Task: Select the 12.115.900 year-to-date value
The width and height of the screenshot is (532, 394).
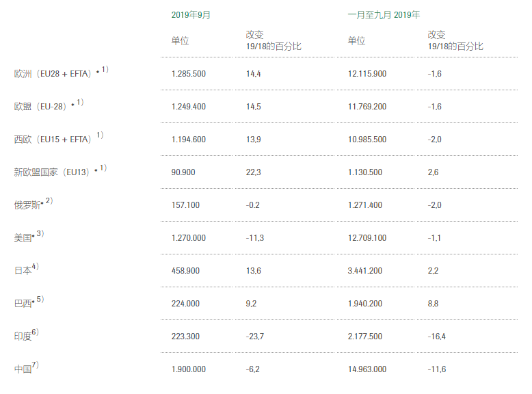Action: [367, 74]
